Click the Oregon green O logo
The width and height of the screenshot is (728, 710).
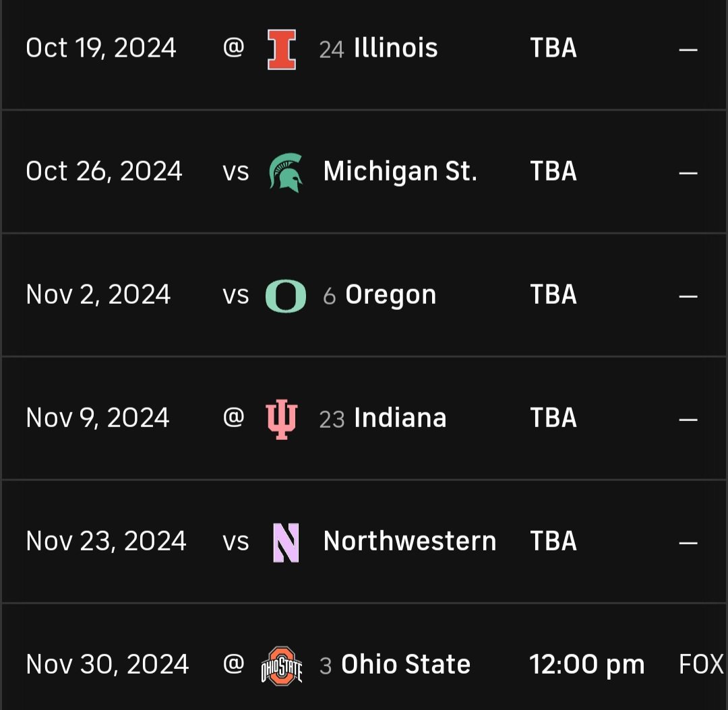coord(286,296)
